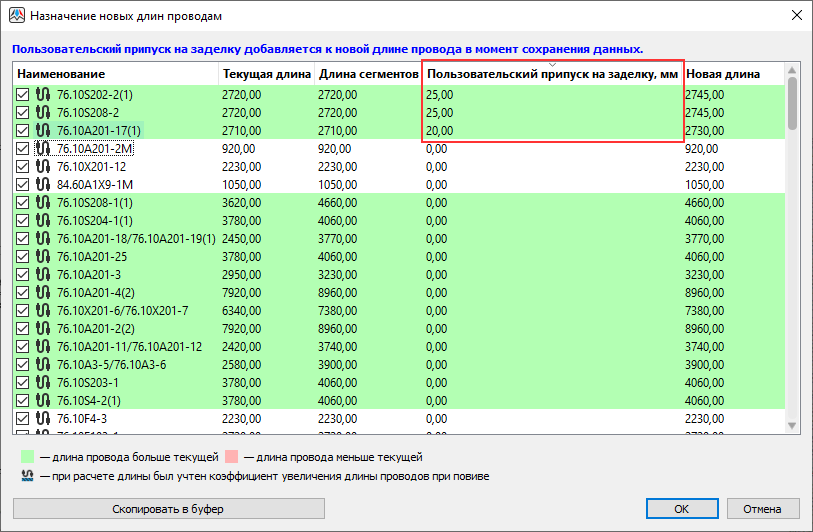The image size is (813, 532).
Task: Click sort arrow above Пользовательский припуск column
Action: (552, 65)
